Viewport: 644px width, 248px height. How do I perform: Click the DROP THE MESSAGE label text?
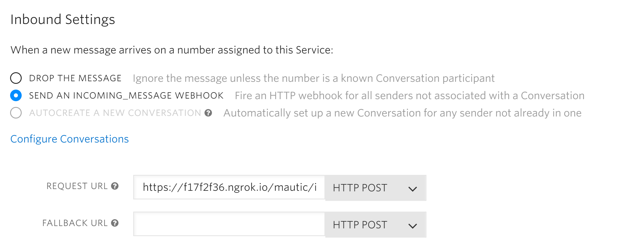click(75, 78)
